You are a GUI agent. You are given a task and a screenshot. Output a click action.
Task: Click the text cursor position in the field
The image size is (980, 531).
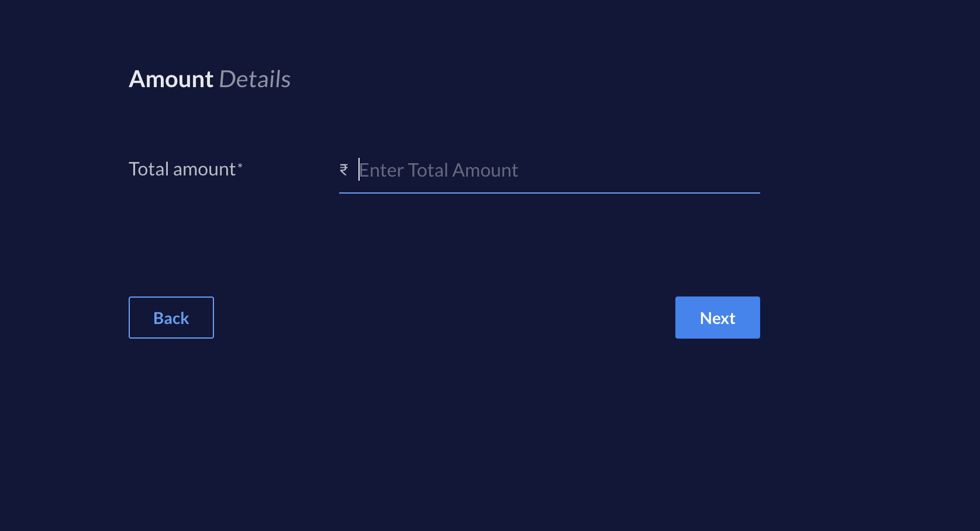coord(358,170)
